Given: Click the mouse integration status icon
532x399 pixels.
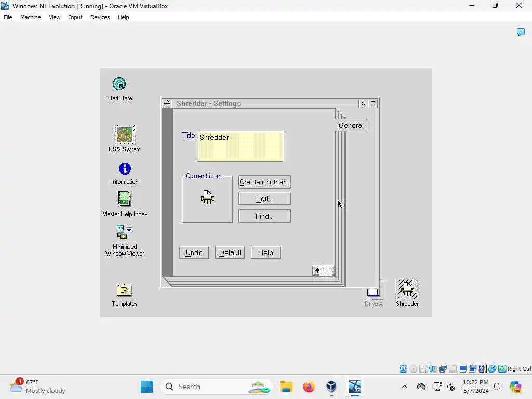Looking at the screenshot, I should pyautogui.click(x=493, y=369).
